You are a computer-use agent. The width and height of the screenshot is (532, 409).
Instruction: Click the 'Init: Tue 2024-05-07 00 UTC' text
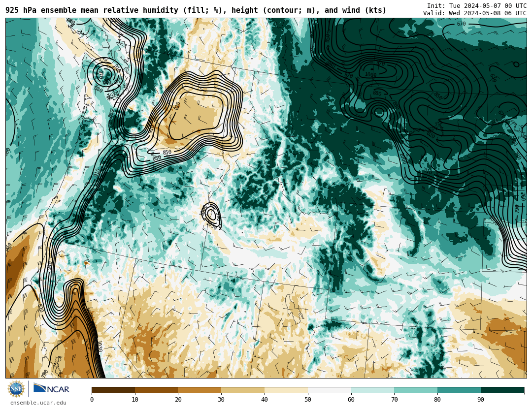pyautogui.click(x=477, y=6)
